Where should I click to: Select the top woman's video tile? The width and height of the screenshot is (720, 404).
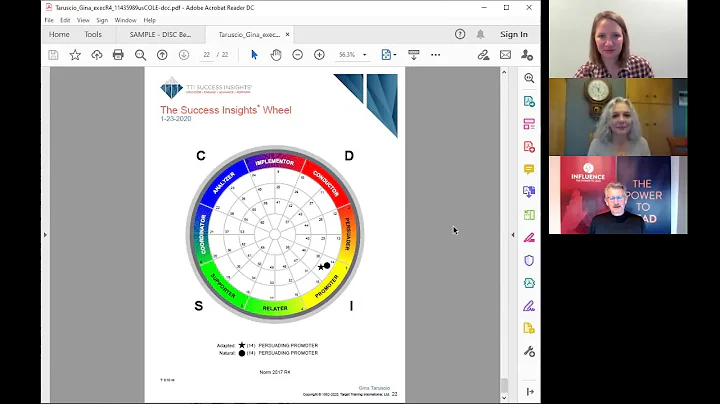pyautogui.click(x=618, y=39)
